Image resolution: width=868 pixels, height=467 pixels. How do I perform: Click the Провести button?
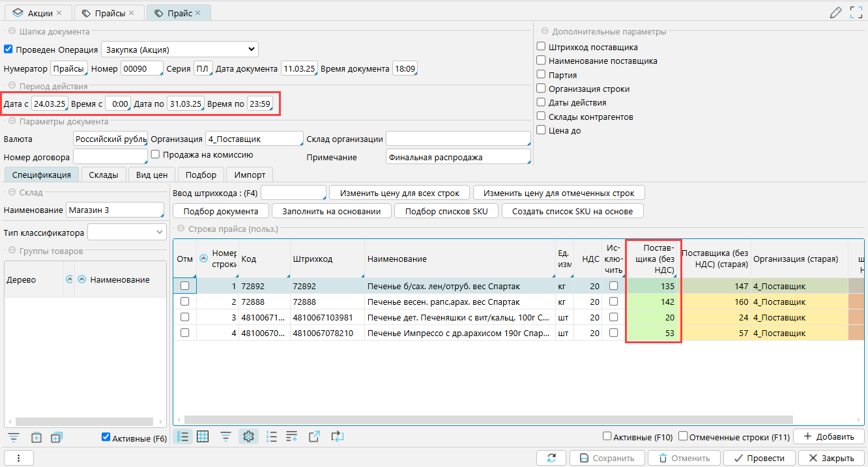click(759, 458)
